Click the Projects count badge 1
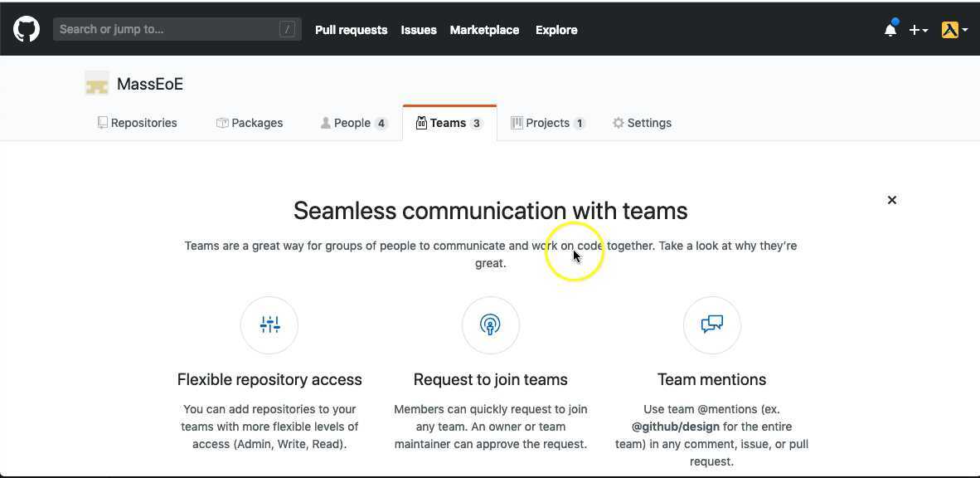The width and height of the screenshot is (980, 478). pos(580,124)
